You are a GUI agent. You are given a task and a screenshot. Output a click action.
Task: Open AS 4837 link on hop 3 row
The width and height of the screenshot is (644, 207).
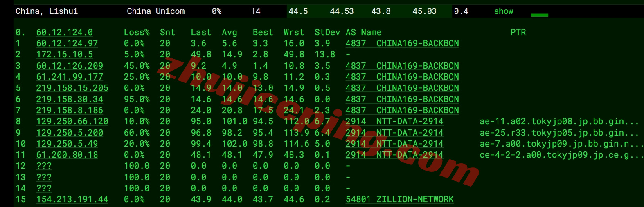[402, 66]
